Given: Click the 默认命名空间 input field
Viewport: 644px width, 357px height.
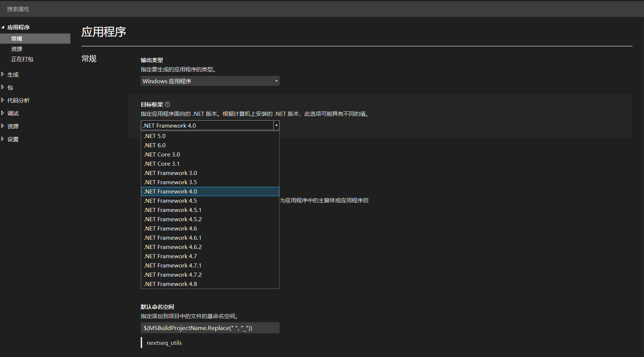Looking at the screenshot, I should tap(210, 328).
